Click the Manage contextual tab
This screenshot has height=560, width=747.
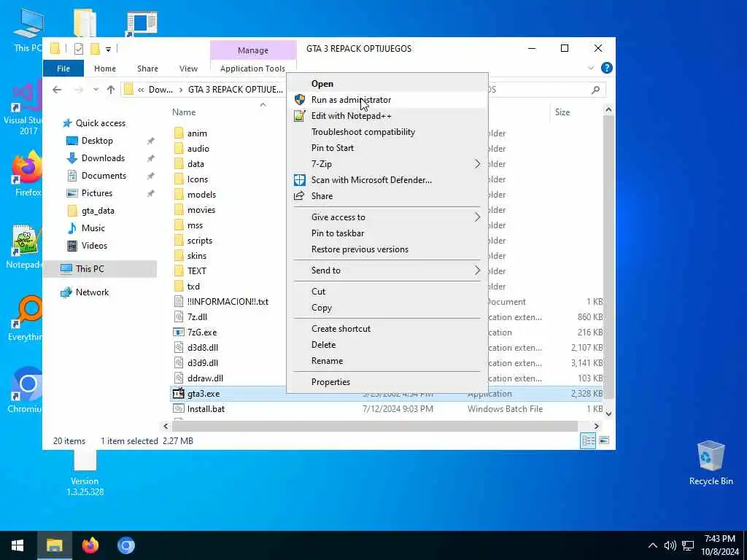253,50
